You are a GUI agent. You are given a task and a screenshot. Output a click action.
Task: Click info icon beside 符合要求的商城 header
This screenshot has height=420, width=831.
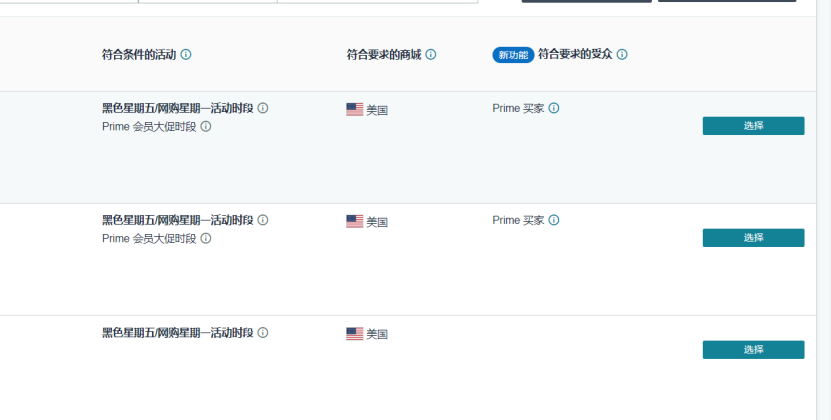431,55
